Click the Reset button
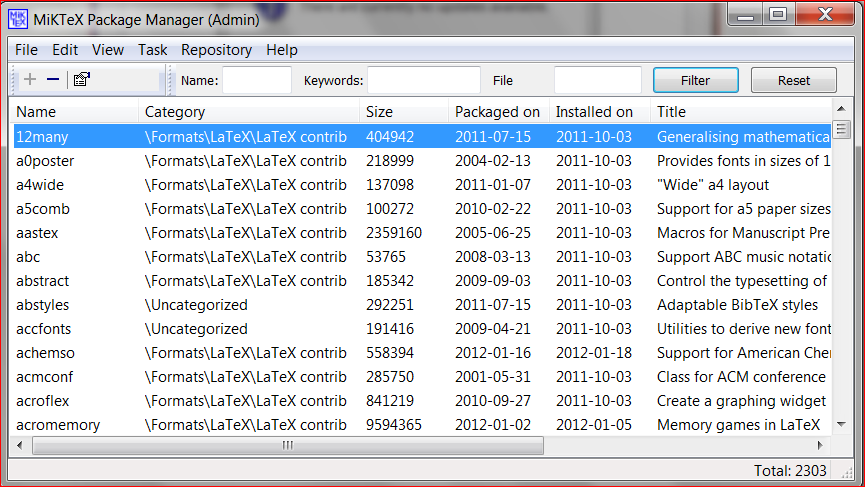 794,80
